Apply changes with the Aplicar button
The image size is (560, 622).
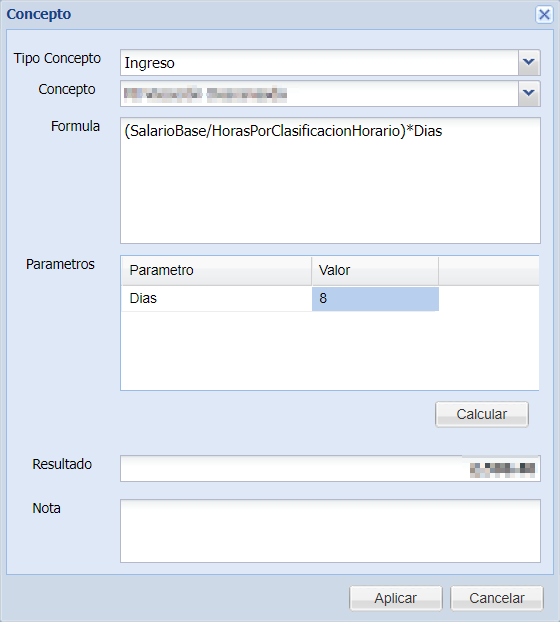396,598
